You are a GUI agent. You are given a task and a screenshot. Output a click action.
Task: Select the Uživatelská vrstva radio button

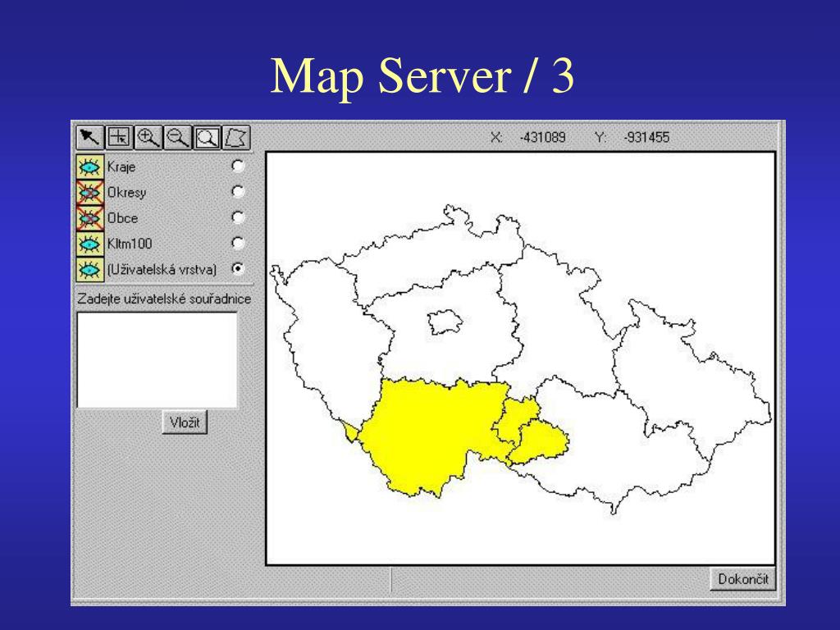click(x=238, y=268)
